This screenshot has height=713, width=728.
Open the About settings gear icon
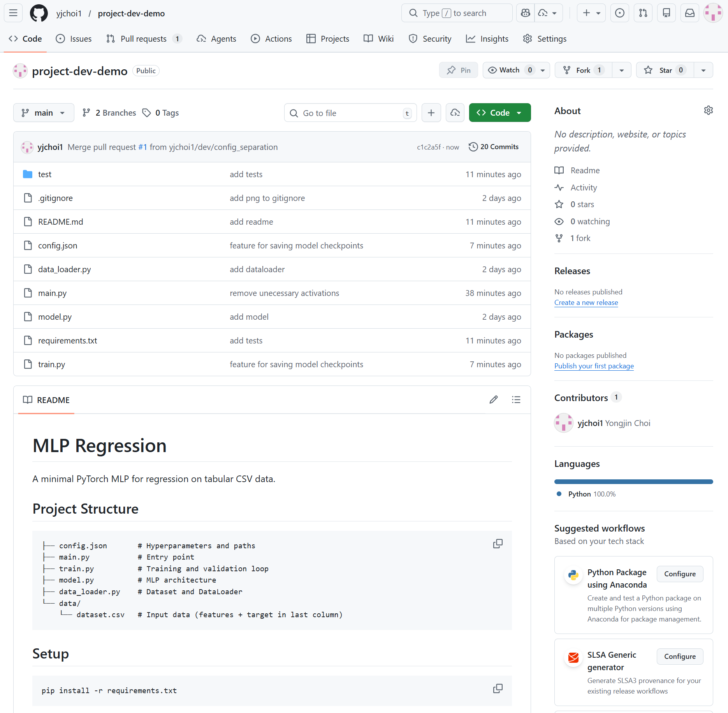point(708,111)
